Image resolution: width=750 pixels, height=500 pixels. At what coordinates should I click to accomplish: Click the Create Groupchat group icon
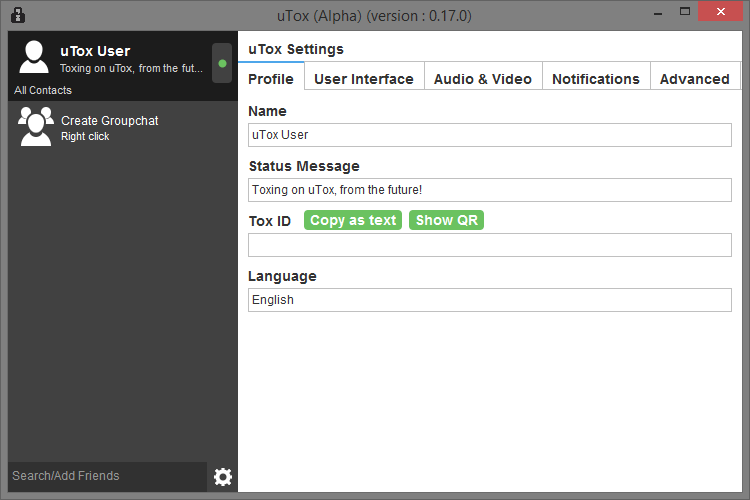tap(35, 126)
